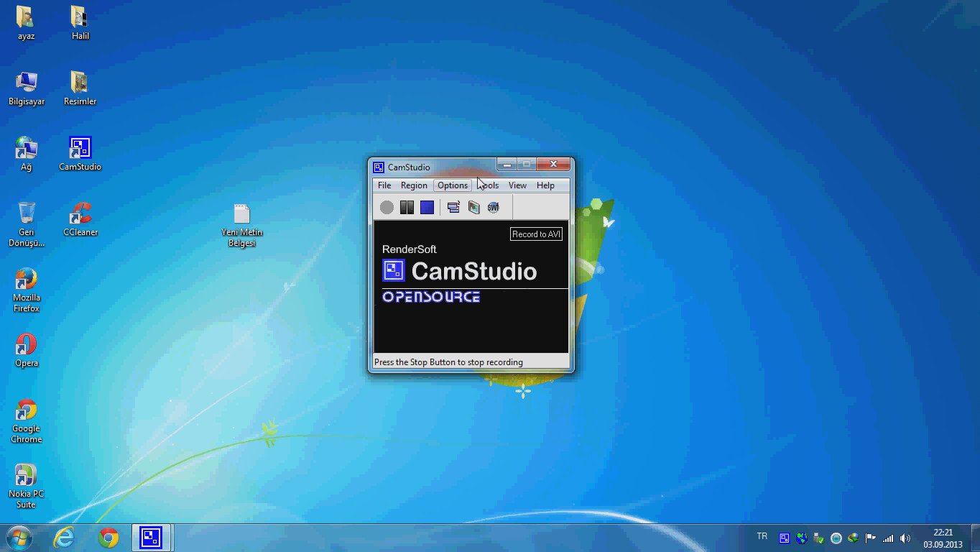Stop recording with the blue Stop button
The image size is (980, 552).
coord(427,207)
